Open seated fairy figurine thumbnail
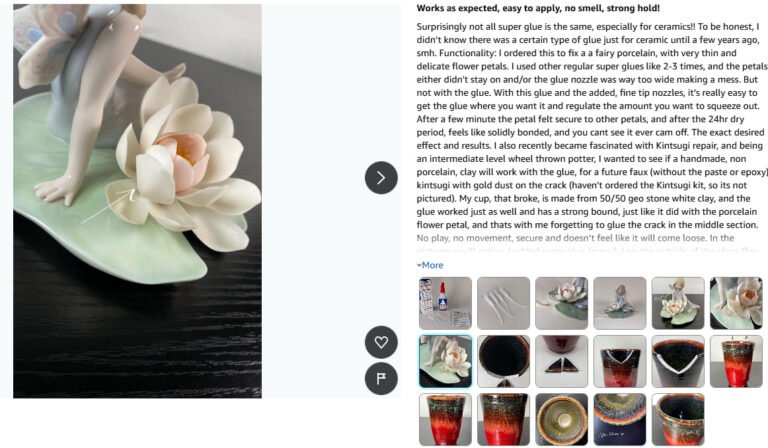 pyautogui.click(x=620, y=303)
